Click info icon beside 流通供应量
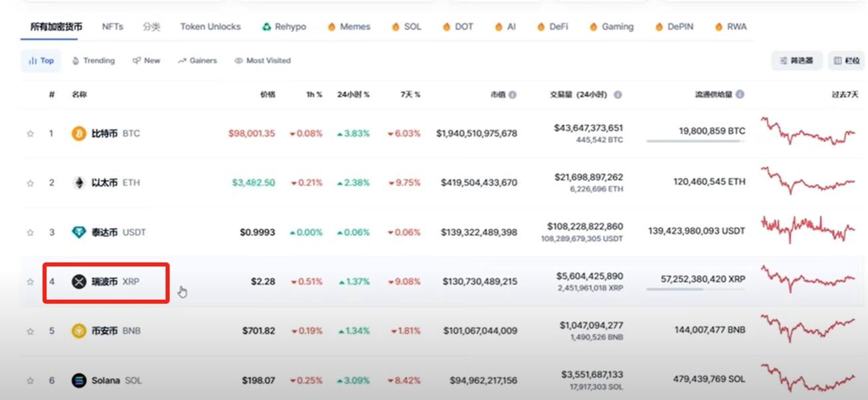This screenshot has width=868, height=400. tap(740, 95)
